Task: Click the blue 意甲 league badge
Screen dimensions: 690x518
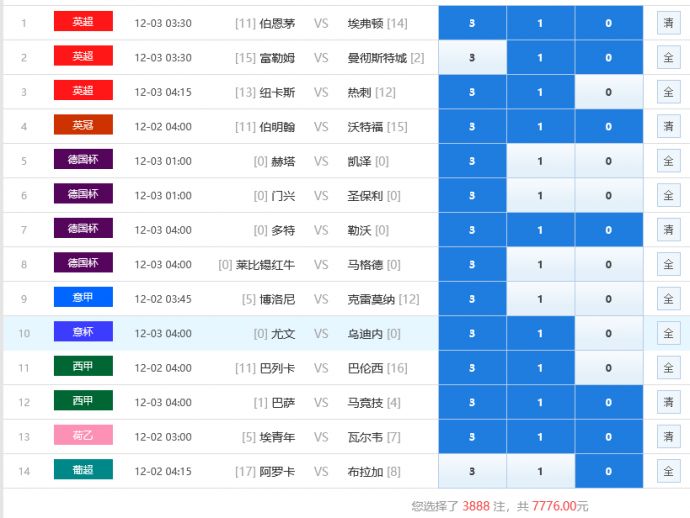Action: click(x=83, y=298)
